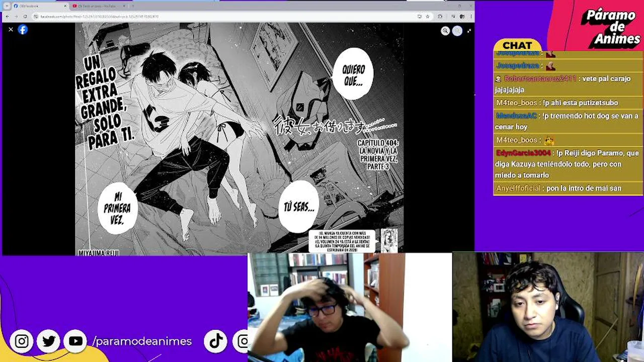Switch to the Facebook tab
Image resolution: width=644 pixels, height=362 pixels.
point(39,6)
